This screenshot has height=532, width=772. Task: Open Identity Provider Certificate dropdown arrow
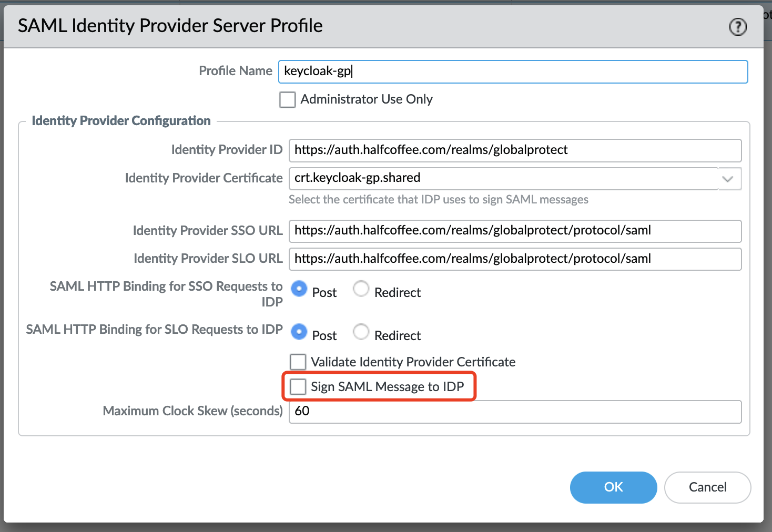click(x=728, y=179)
